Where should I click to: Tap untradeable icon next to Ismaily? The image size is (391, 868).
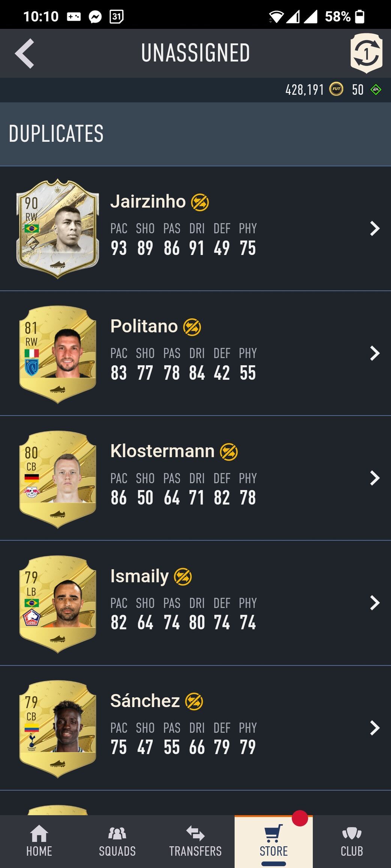[183, 577]
